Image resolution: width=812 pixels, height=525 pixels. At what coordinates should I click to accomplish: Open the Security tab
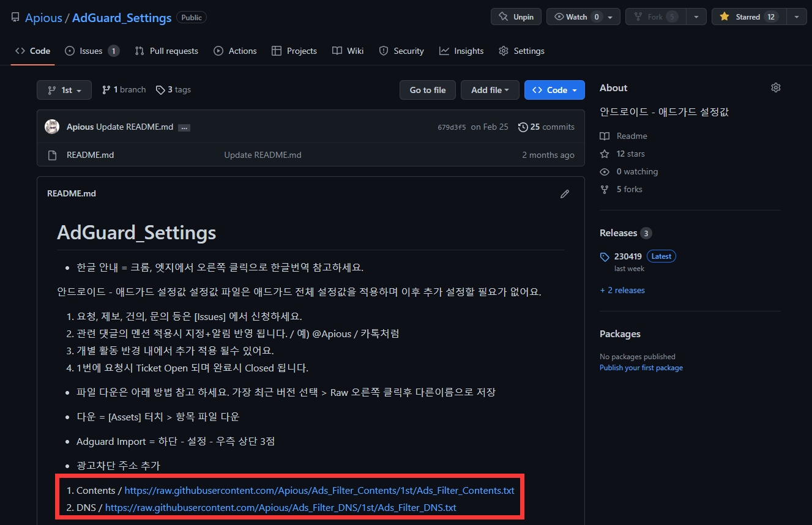(401, 51)
